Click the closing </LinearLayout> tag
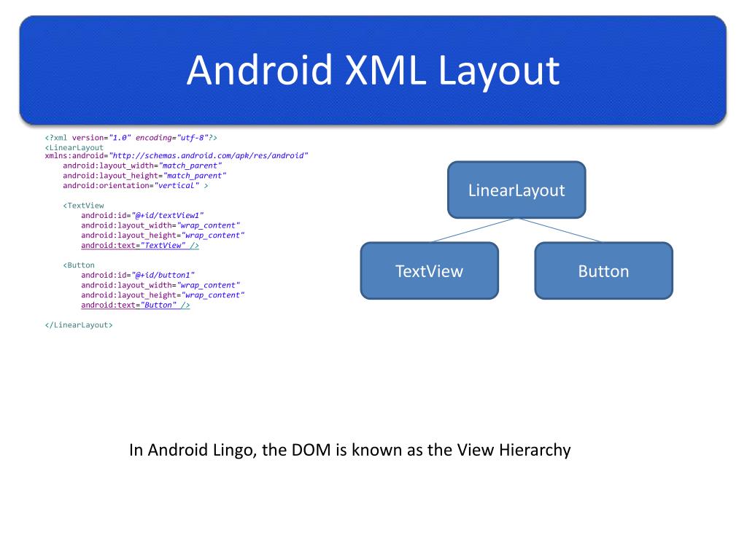 pos(79,325)
